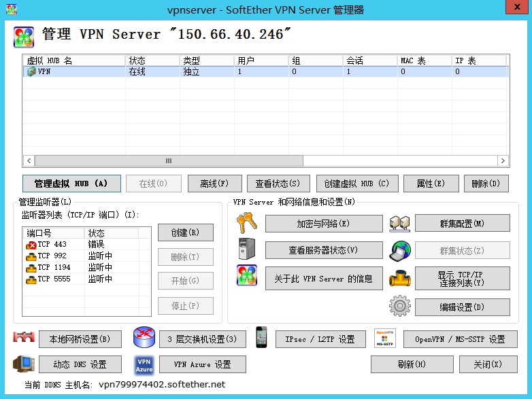
Task: Open 查看服务器状态(V)
Action: click(x=324, y=250)
